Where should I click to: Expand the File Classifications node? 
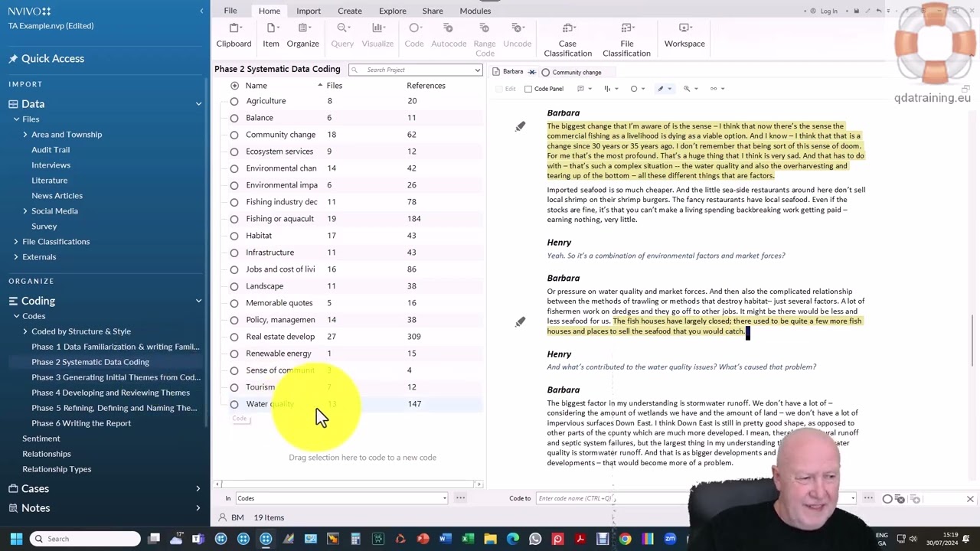(x=16, y=242)
